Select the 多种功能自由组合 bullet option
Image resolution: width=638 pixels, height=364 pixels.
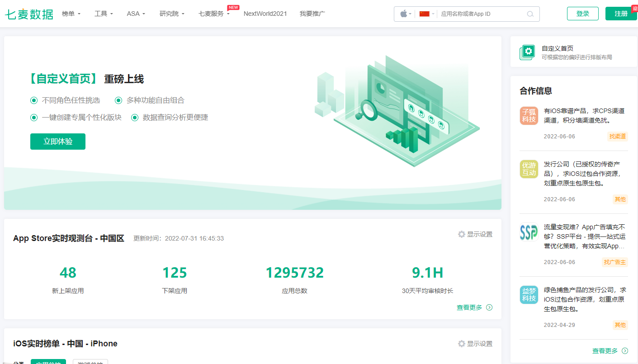click(x=118, y=100)
